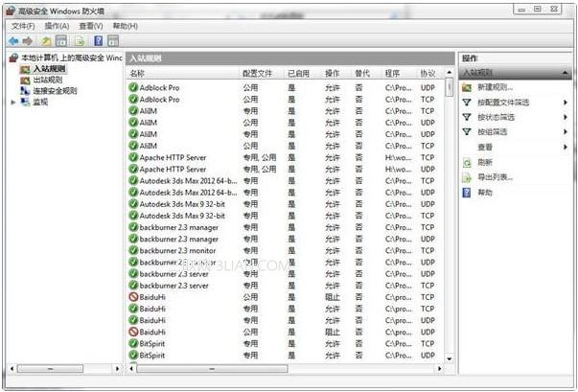Click the rule list vertical scrollbar down arrow
578x392 pixels.
(x=449, y=358)
